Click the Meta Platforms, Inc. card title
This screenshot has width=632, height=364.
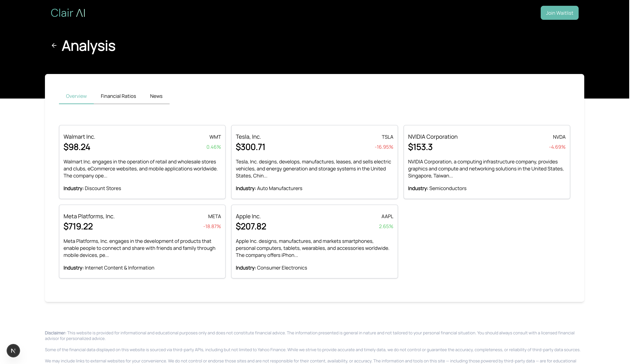89,217
